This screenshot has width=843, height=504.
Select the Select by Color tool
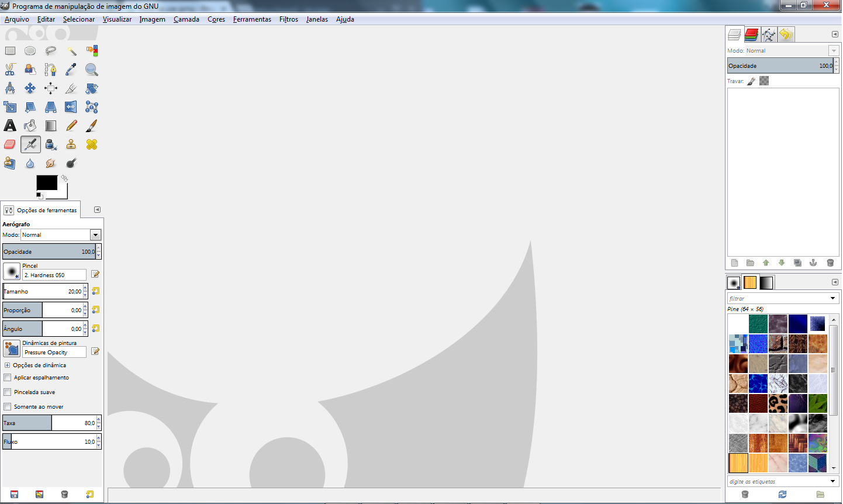92,51
